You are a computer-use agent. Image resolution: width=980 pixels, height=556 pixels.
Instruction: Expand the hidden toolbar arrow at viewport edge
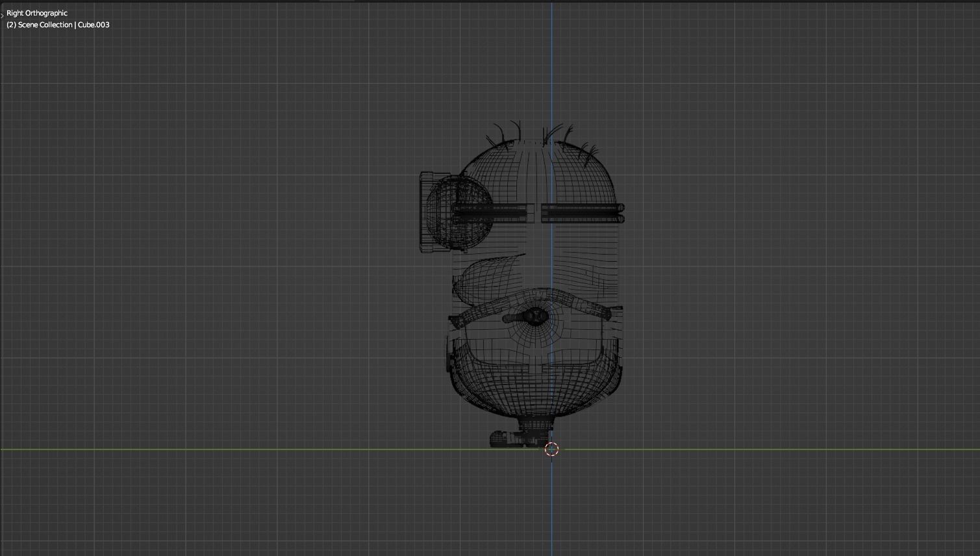2,15
